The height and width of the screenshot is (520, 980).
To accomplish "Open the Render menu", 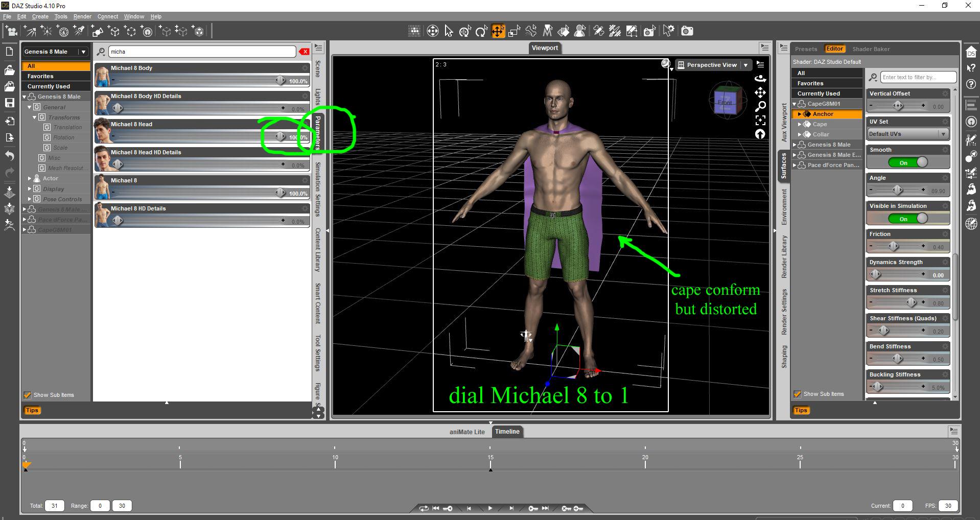I will click(x=82, y=16).
